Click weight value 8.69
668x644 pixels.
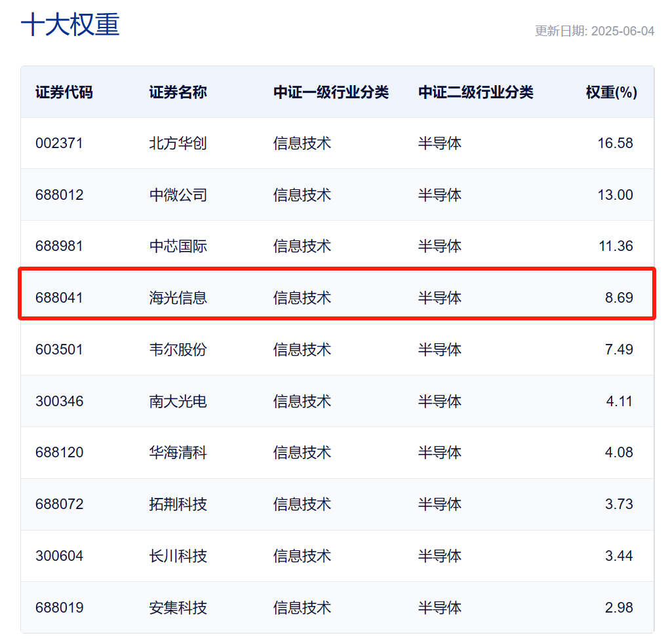619,297
